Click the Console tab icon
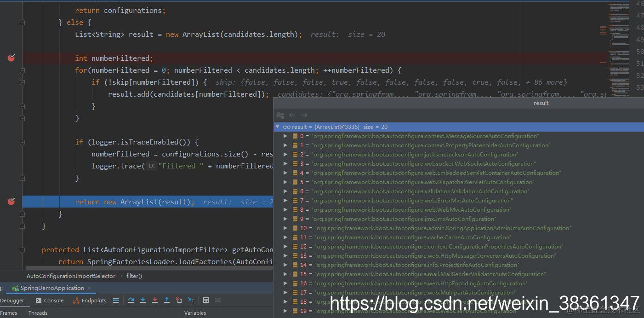The height and width of the screenshot is (318, 644). [39, 300]
